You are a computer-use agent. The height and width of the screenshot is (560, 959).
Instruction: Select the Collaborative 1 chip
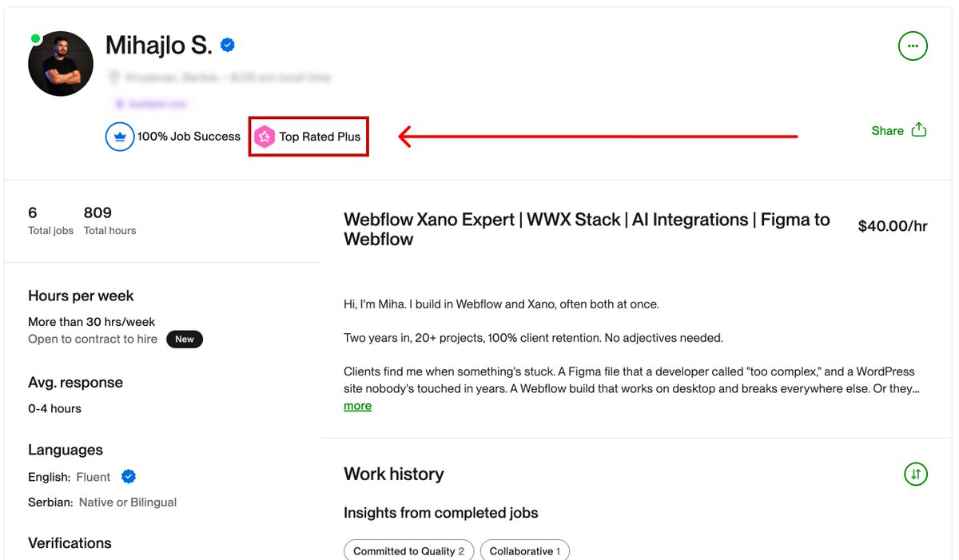(x=525, y=551)
